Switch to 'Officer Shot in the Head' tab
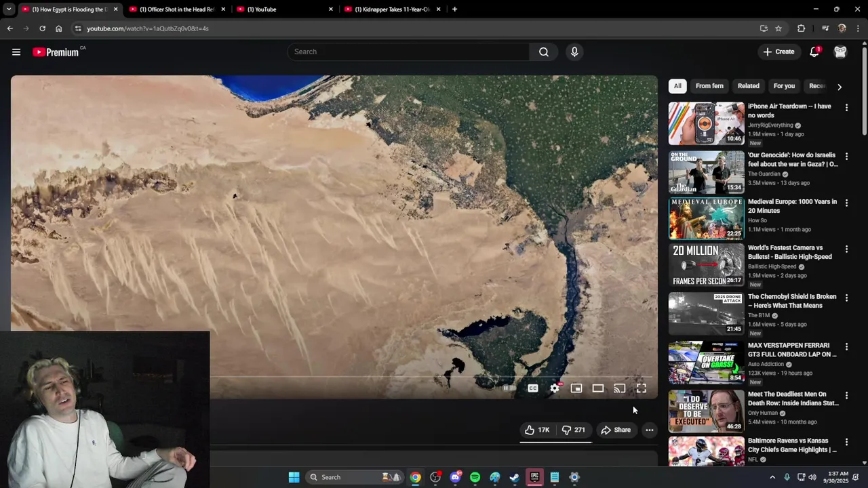 pos(176,9)
